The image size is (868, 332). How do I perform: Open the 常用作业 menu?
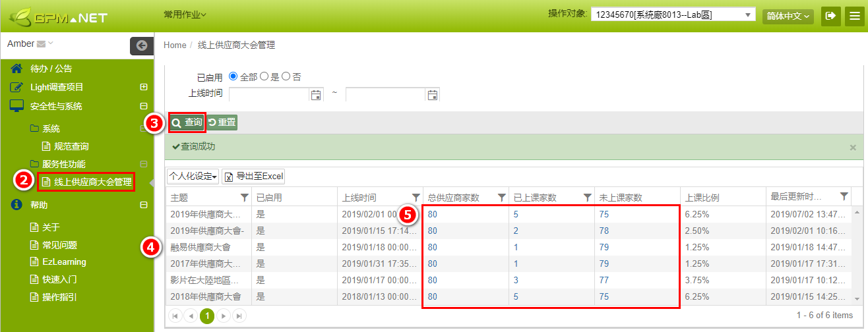point(185,14)
